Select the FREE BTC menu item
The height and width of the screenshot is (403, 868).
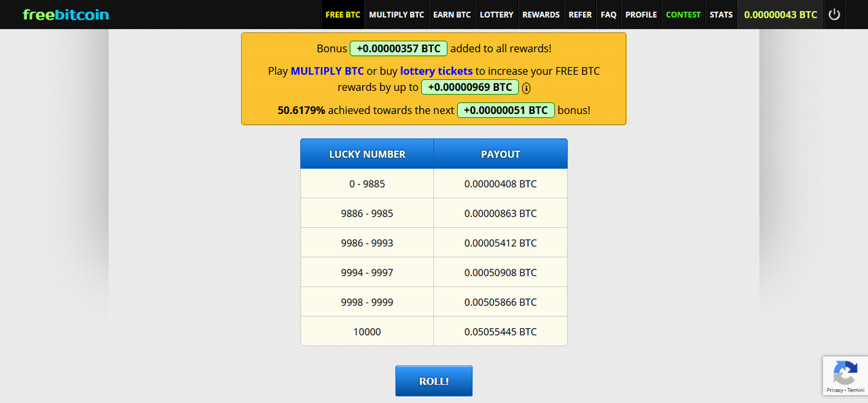click(343, 14)
